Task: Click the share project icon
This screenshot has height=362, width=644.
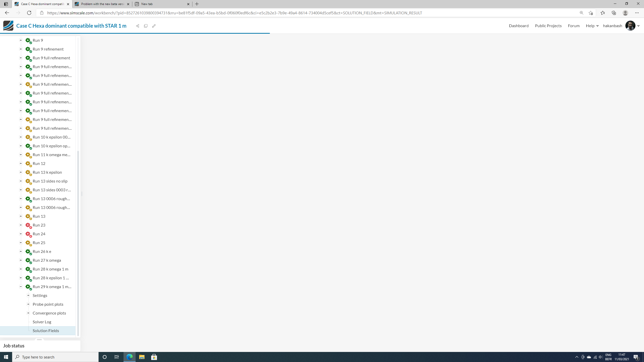Action: 138,26
